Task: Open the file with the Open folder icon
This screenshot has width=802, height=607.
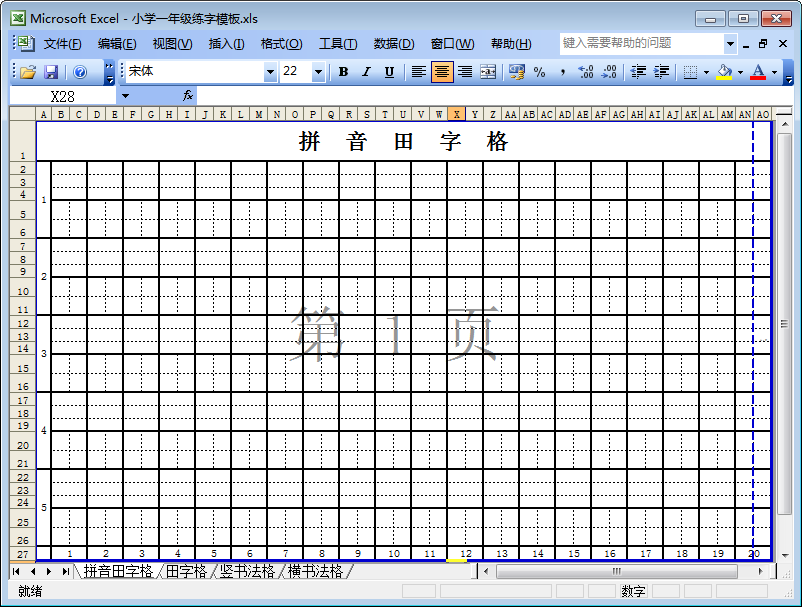Action: click(x=28, y=72)
